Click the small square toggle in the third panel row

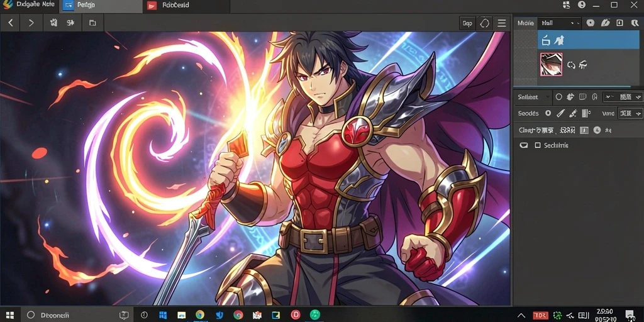tap(584, 130)
